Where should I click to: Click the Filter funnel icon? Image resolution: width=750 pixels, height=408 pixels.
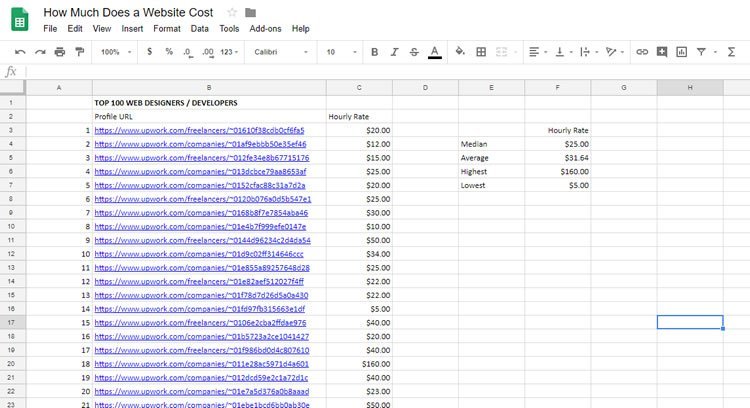pos(701,52)
